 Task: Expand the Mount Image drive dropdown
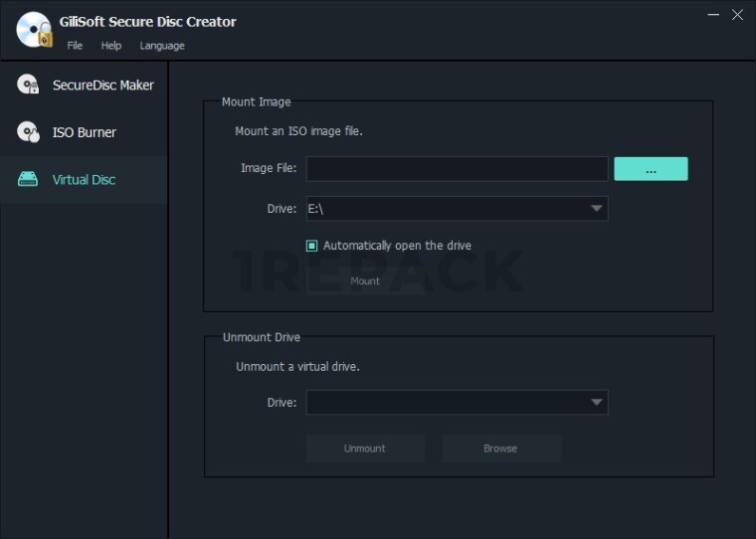596,209
